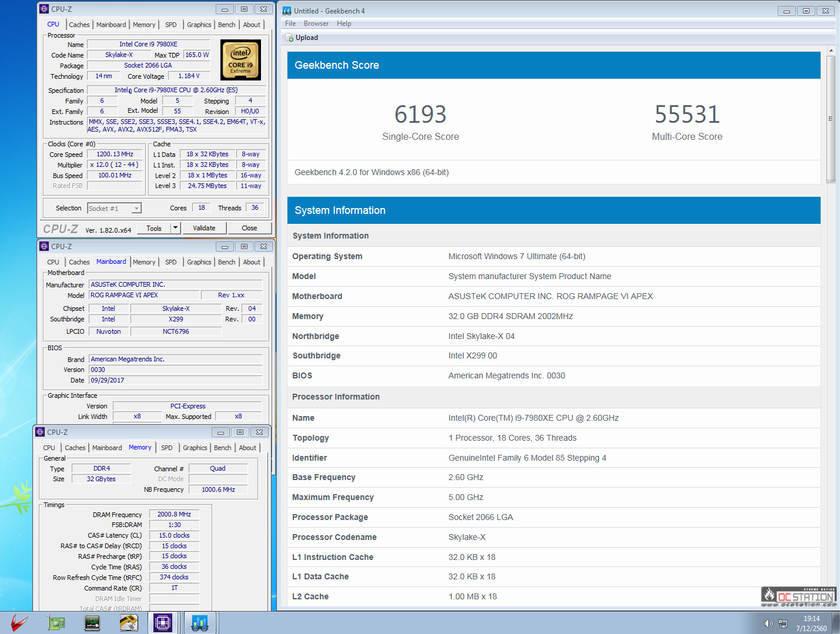The width and height of the screenshot is (840, 634).
Task: Click the Geekbench scrollbar thumb
Action: pyautogui.click(x=831, y=119)
